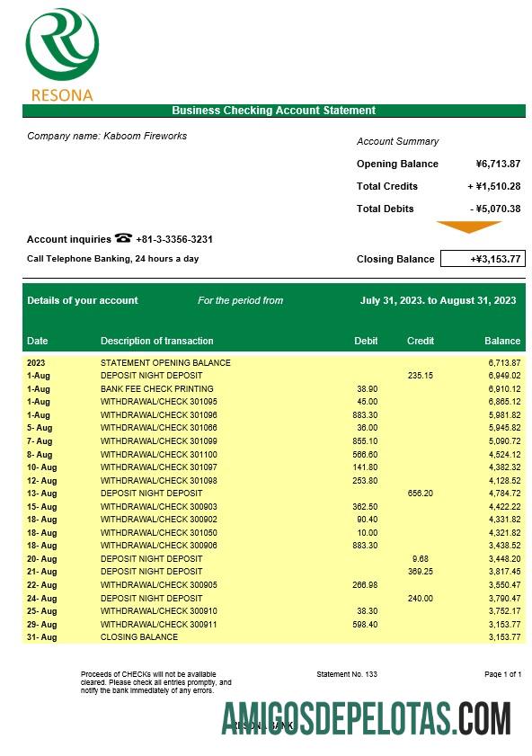Click the Credit column header
Screen dimensions: 532x756
point(421,341)
